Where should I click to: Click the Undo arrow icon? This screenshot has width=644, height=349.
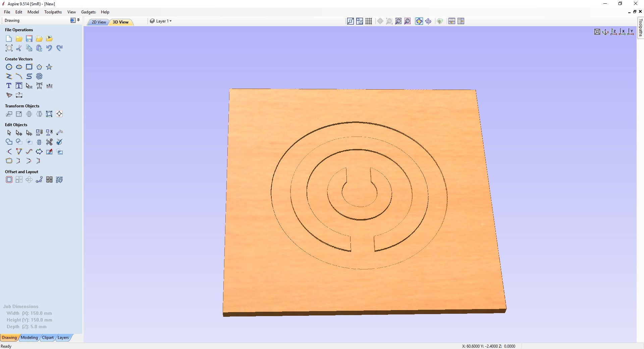49,48
